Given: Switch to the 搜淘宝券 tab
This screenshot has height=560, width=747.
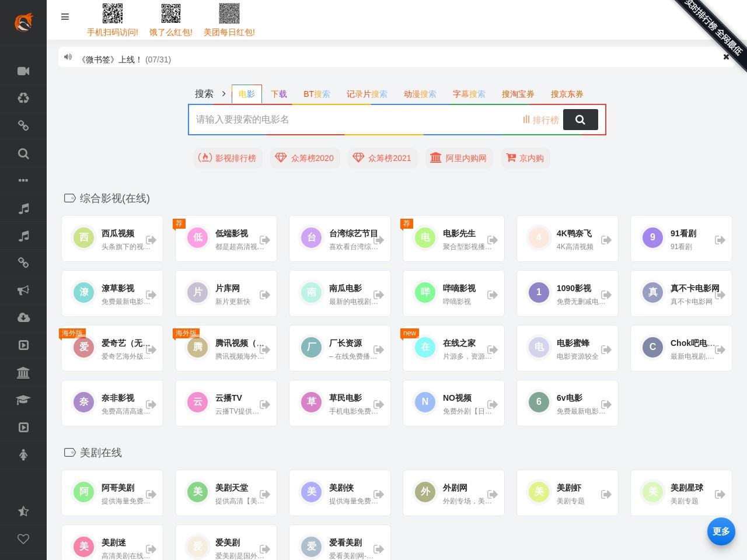Looking at the screenshot, I should 518,94.
